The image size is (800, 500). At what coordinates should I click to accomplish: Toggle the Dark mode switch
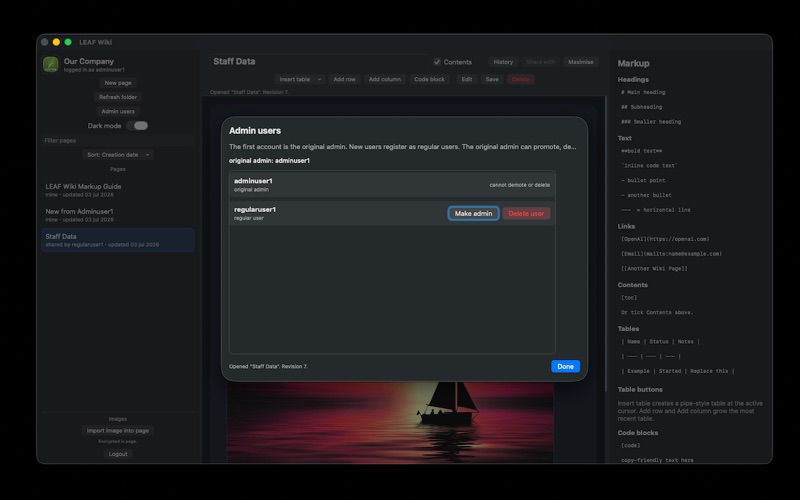pyautogui.click(x=138, y=126)
